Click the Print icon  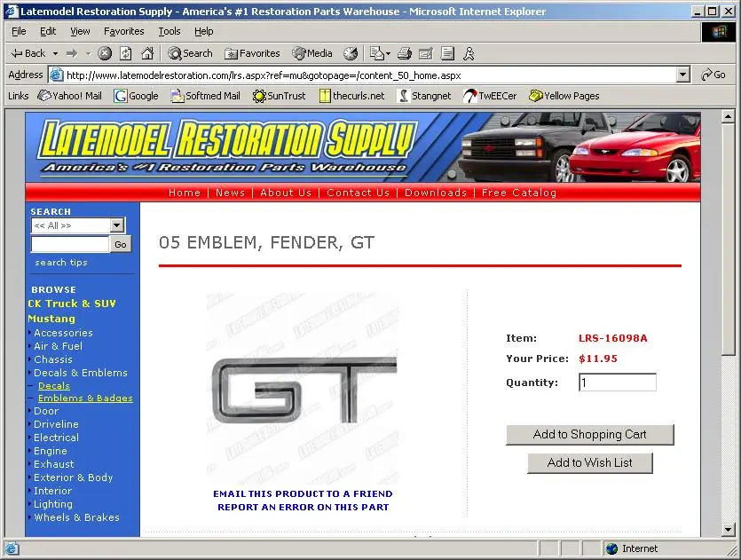[405, 53]
